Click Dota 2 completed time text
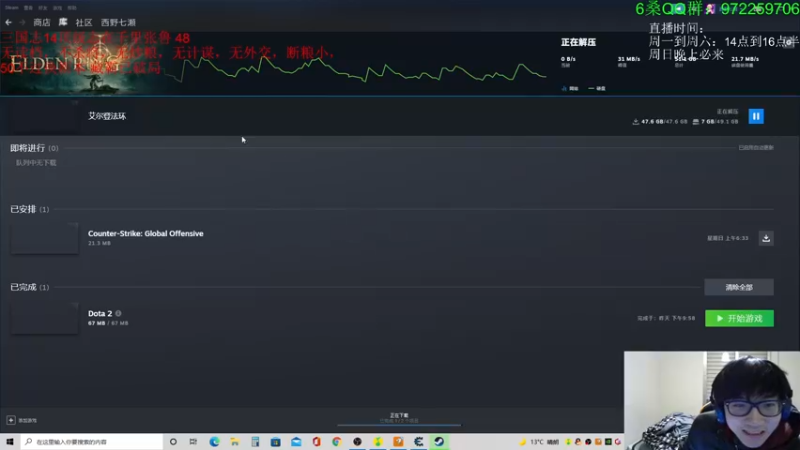 point(666,318)
